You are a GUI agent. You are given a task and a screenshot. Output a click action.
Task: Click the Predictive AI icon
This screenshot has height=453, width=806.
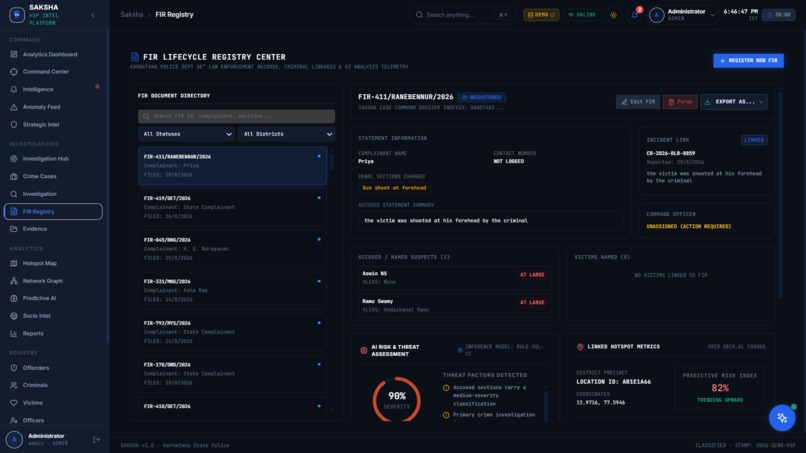coord(14,298)
